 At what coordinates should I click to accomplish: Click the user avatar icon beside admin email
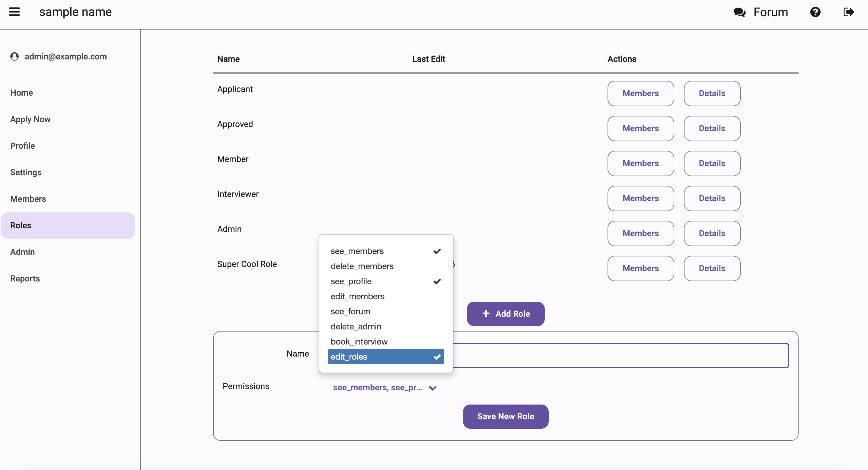click(14, 56)
